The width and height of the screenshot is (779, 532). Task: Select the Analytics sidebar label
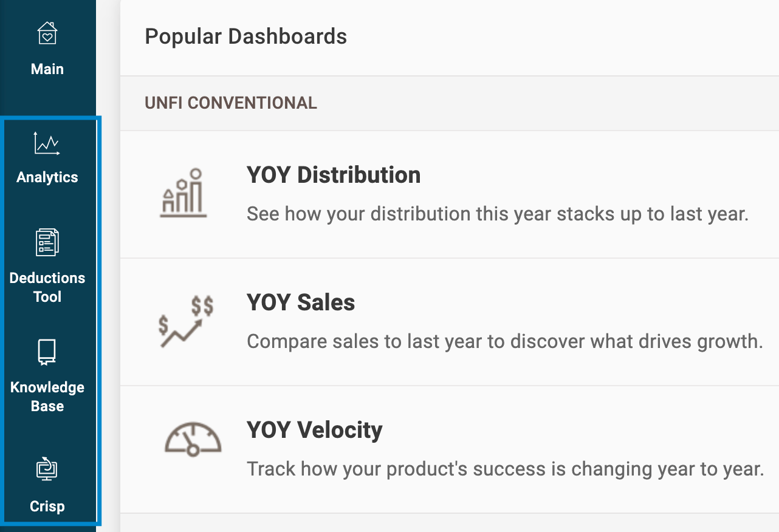point(47,177)
